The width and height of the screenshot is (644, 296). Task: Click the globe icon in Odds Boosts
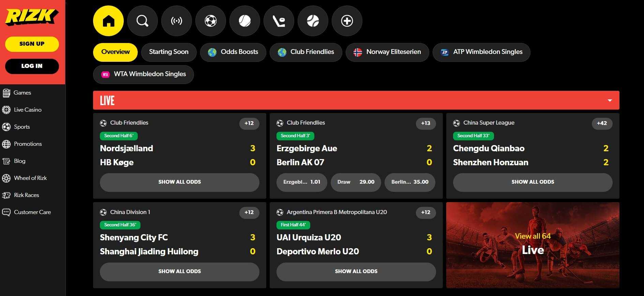(x=212, y=52)
